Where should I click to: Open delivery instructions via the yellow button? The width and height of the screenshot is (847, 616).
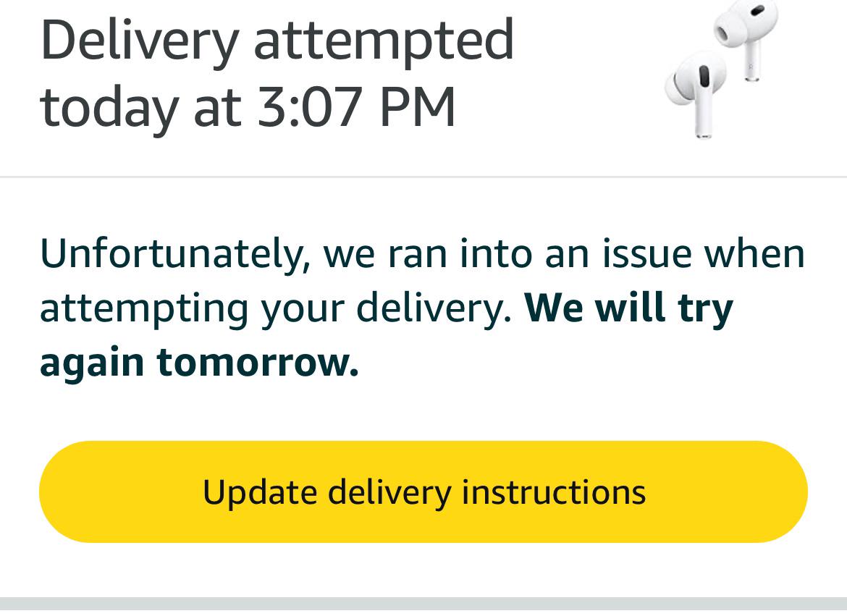(423, 491)
